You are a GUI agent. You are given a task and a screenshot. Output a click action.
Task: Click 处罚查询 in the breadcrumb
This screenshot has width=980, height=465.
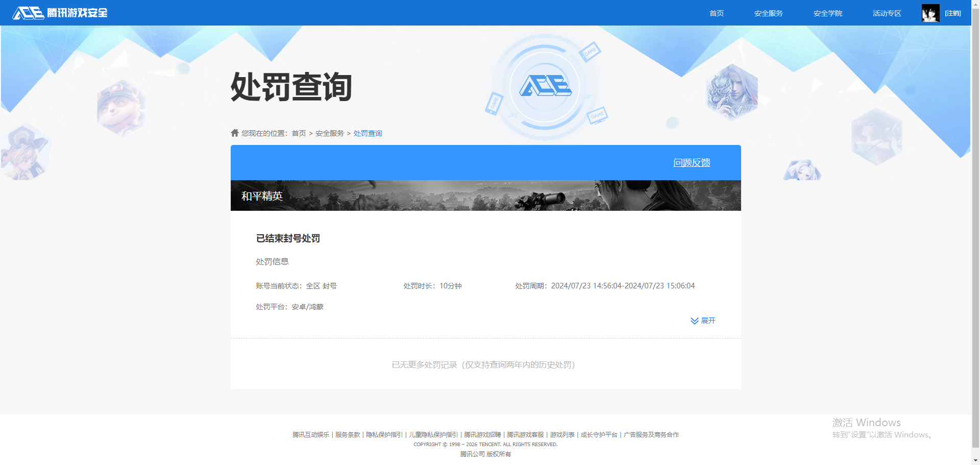click(x=367, y=133)
